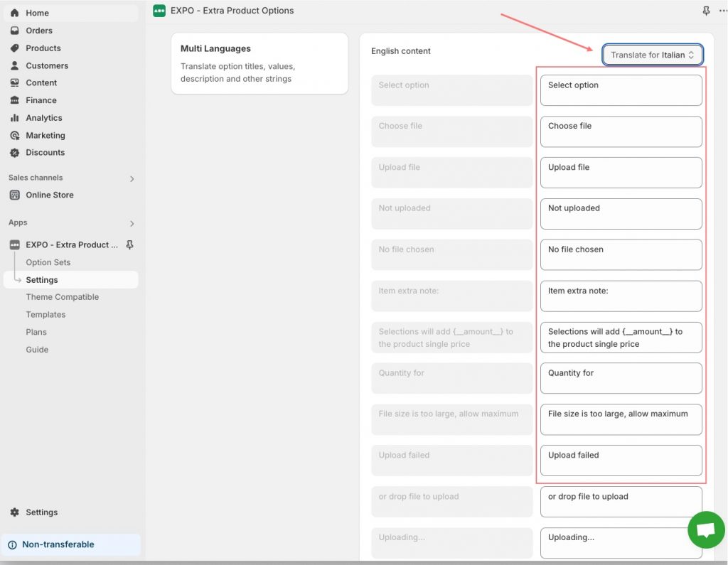Edit the Italian 'Upload file' translation field

point(621,173)
